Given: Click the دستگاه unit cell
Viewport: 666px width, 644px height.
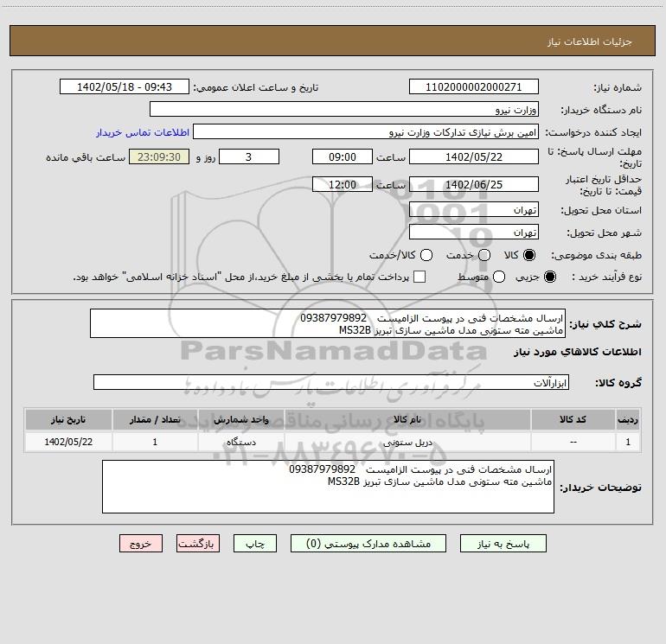Looking at the screenshot, I should 240,443.
